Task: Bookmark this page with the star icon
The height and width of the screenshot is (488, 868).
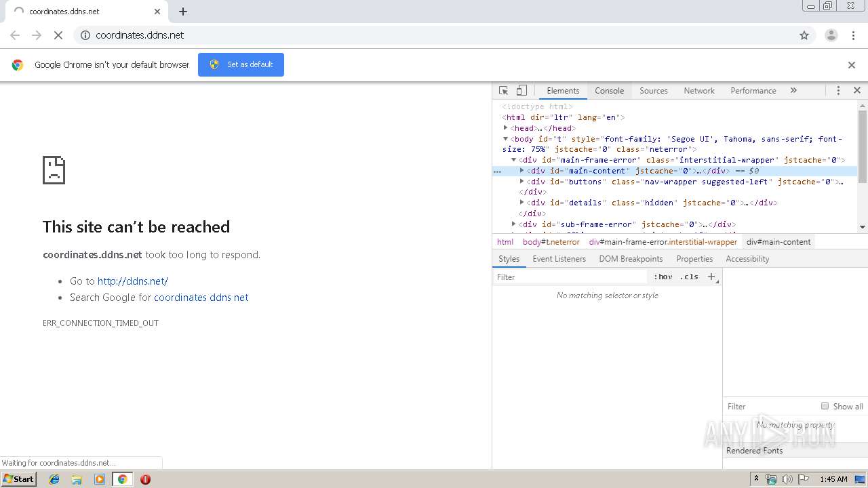Action: pos(804,35)
